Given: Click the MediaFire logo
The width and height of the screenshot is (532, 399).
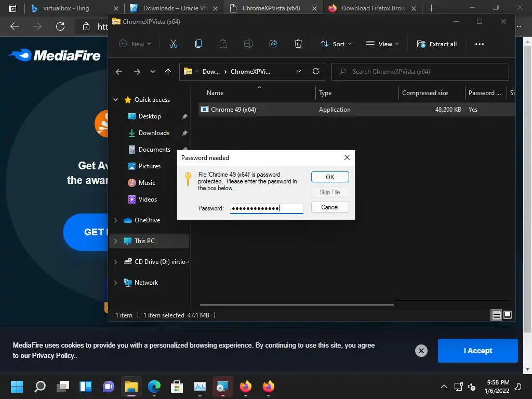Looking at the screenshot, I should pos(55,55).
